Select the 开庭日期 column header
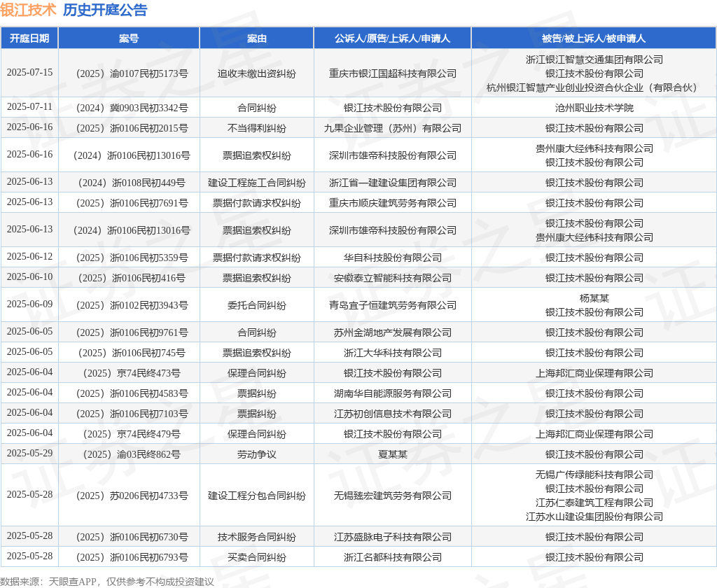This screenshot has height=588, width=717. tap(29, 38)
